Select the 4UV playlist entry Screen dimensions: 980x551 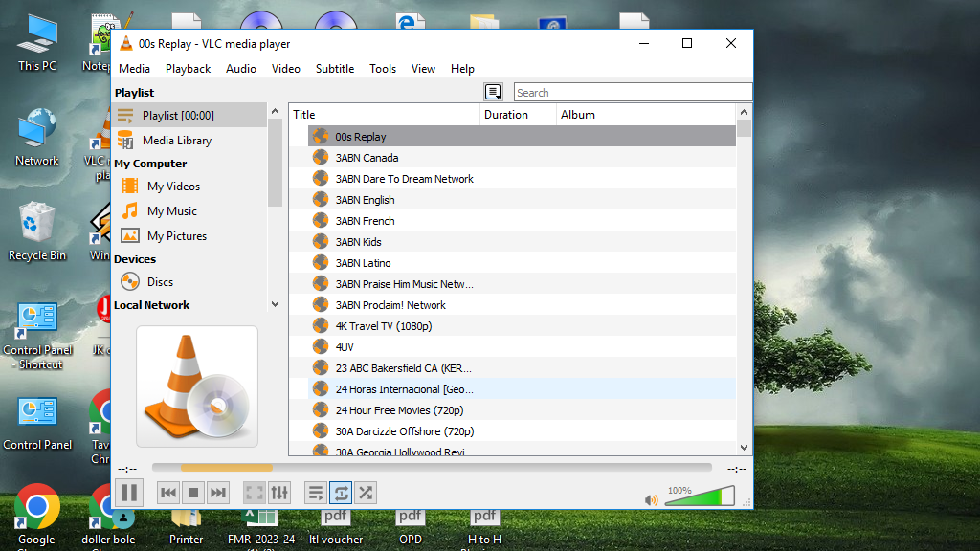pyautogui.click(x=522, y=346)
